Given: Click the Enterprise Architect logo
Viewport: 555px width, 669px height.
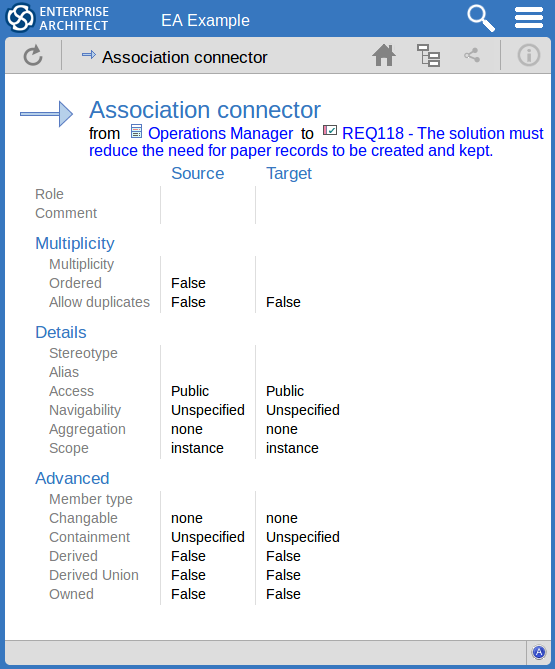Looking at the screenshot, I should [x=57, y=18].
